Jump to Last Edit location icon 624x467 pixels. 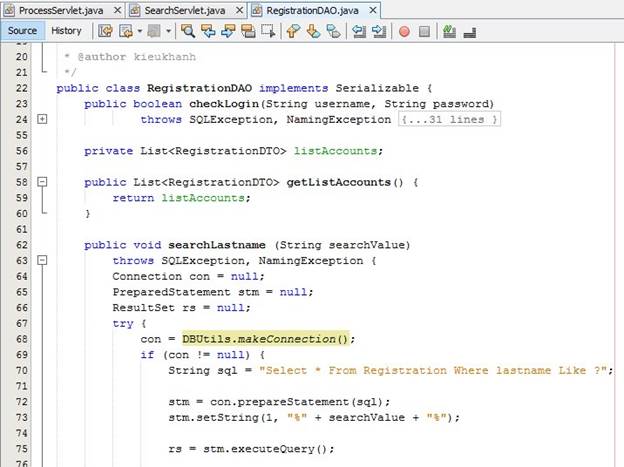click(x=105, y=31)
